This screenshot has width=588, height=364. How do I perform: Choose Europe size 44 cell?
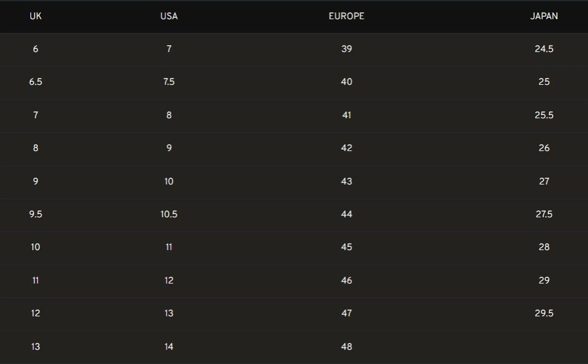pyautogui.click(x=346, y=214)
